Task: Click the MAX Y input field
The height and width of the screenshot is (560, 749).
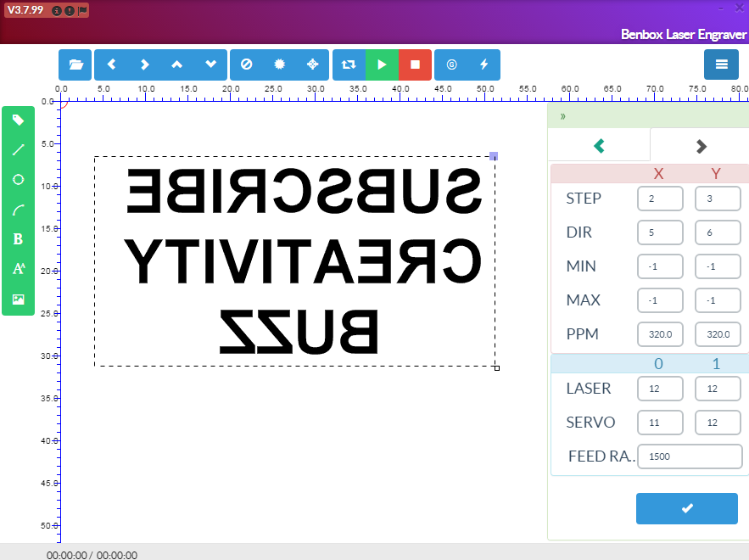Action: point(718,300)
